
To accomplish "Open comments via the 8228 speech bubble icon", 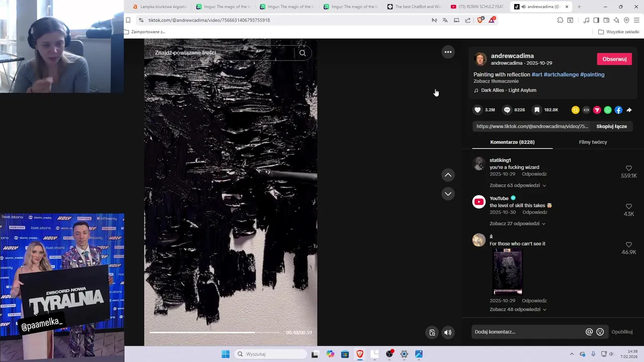I will point(507,110).
